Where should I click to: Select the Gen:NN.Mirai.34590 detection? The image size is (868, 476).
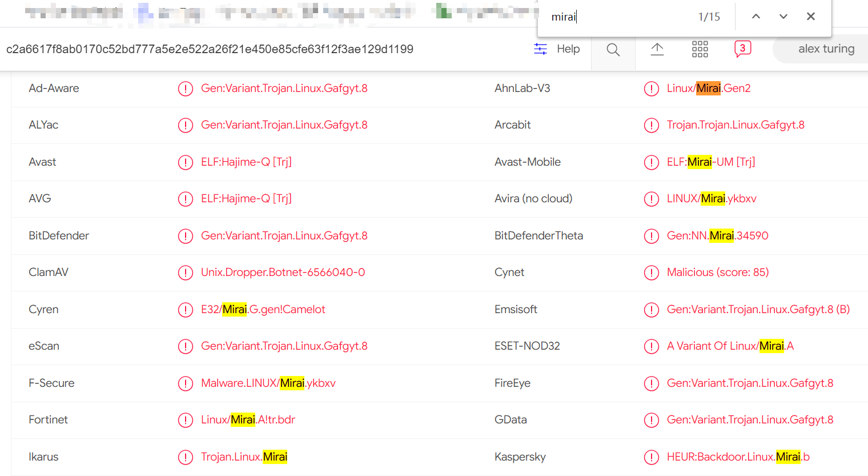click(718, 236)
